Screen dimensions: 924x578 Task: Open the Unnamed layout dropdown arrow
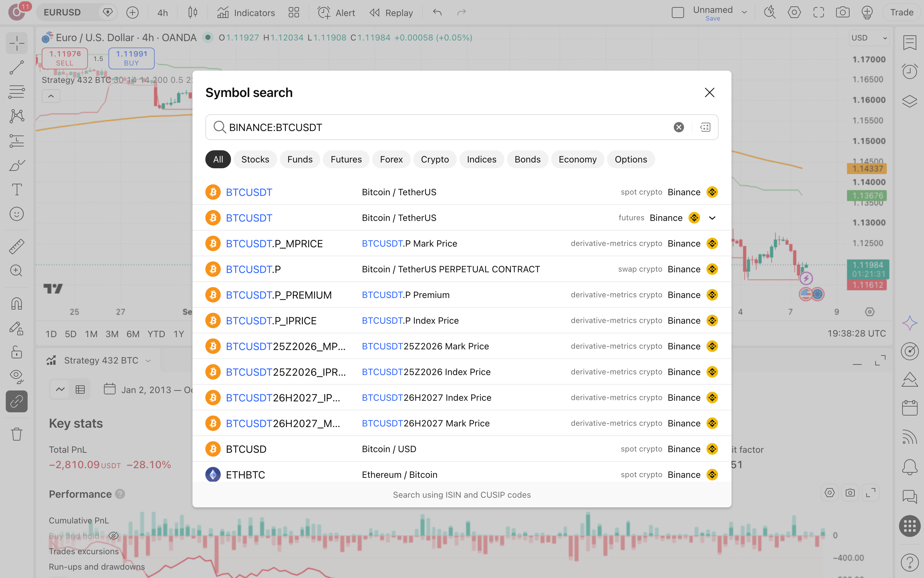tap(744, 13)
